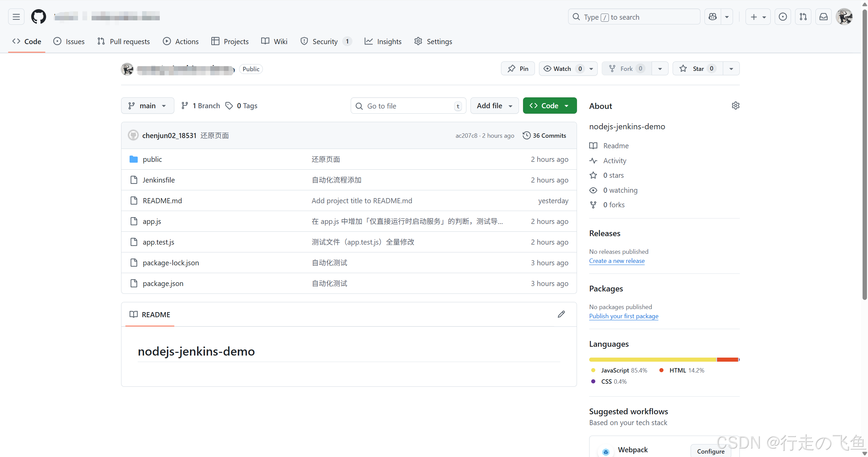Switch to the Issues tab

[69, 41]
